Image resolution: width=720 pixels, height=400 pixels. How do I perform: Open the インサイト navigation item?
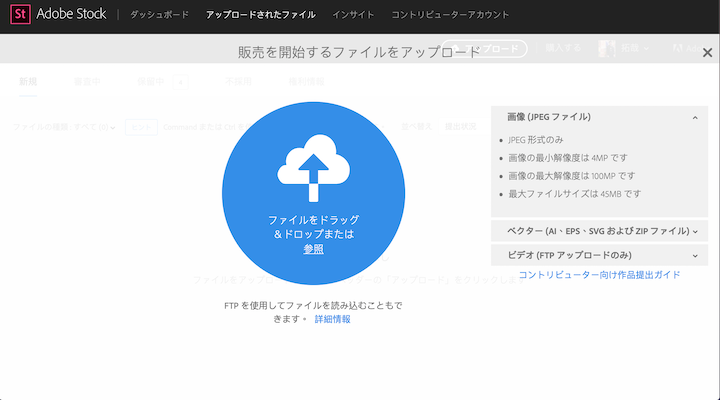pos(353,15)
